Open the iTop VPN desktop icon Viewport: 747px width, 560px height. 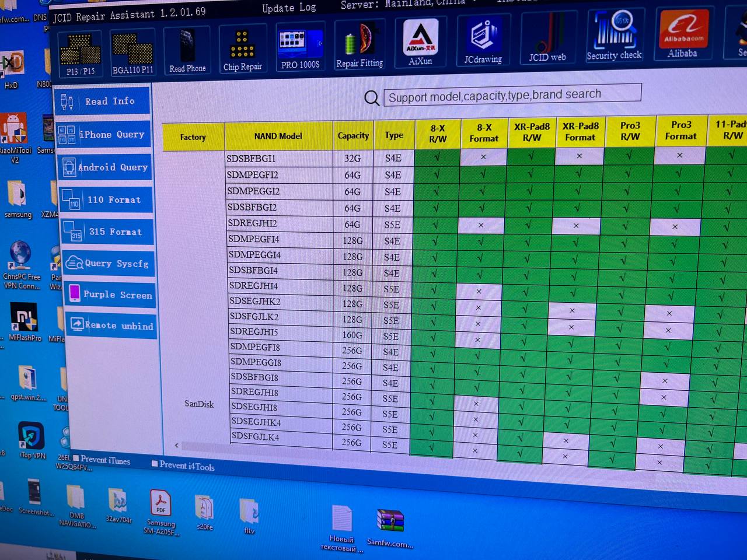pos(32,440)
